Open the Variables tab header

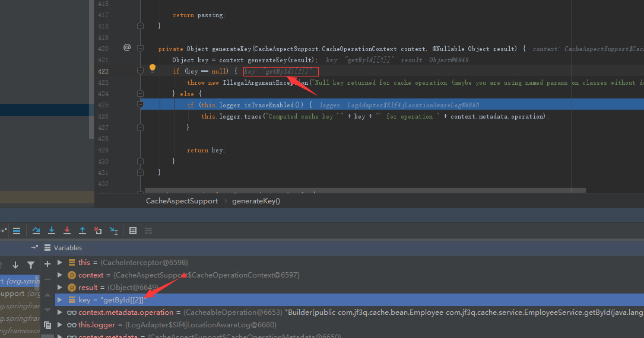[x=68, y=248]
